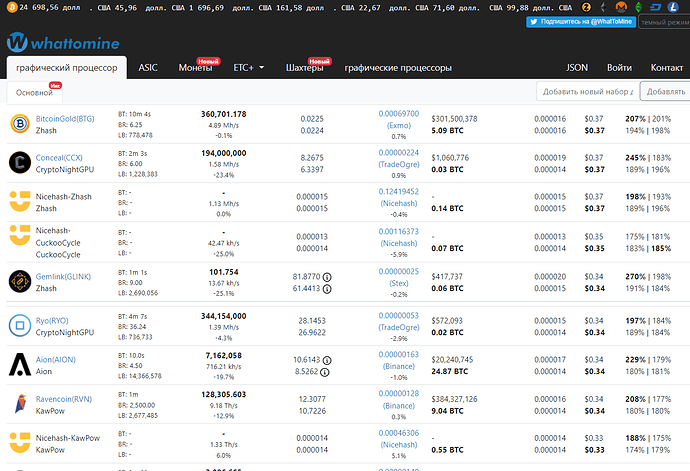Click the Добавить новый набор input field
The height and width of the screenshot is (471, 690).
click(588, 91)
